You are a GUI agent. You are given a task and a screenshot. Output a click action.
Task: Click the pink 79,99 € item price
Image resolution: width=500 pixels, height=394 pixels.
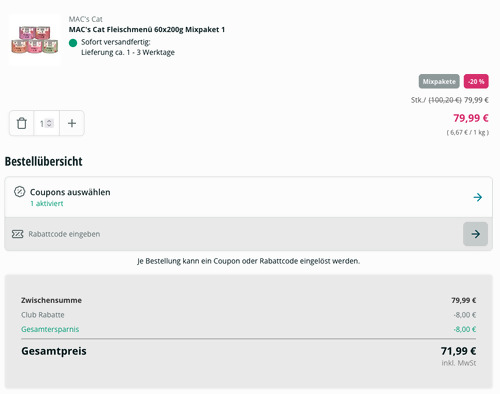471,118
